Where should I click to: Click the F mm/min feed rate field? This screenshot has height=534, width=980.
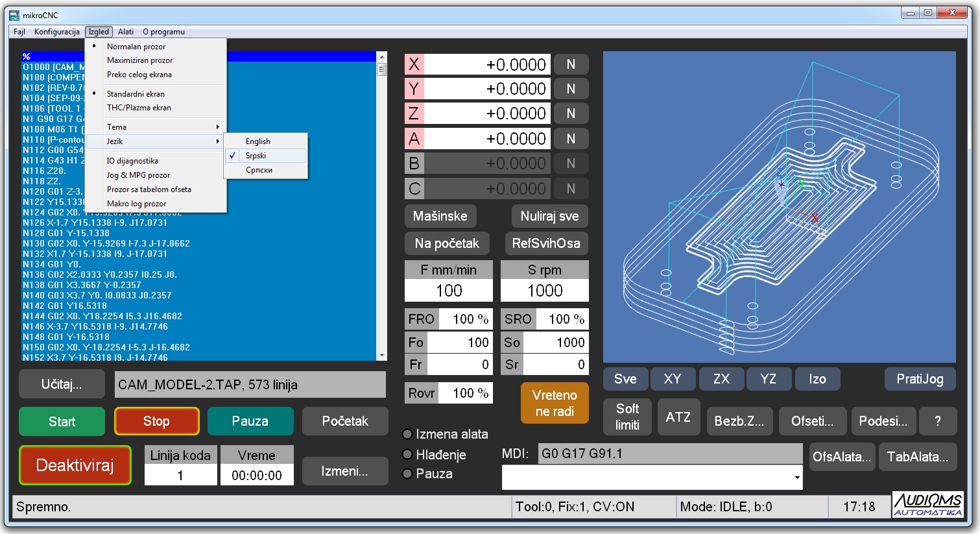tap(449, 291)
